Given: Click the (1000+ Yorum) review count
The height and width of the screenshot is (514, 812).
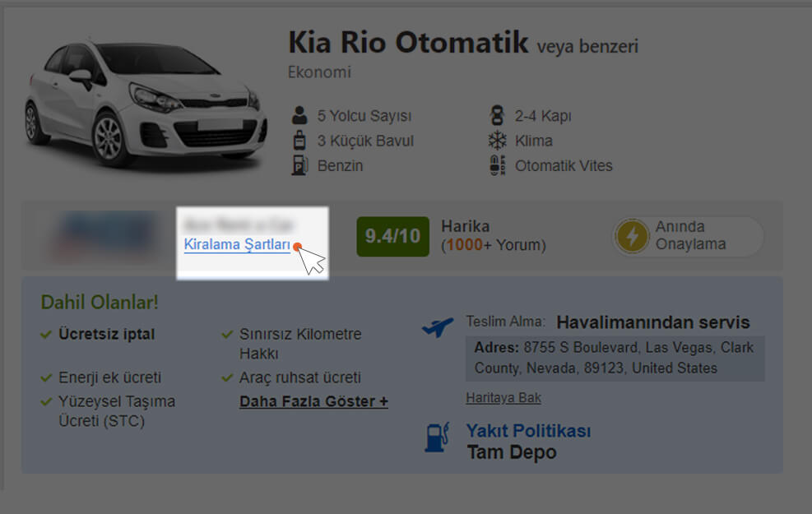Looking at the screenshot, I should [494, 245].
